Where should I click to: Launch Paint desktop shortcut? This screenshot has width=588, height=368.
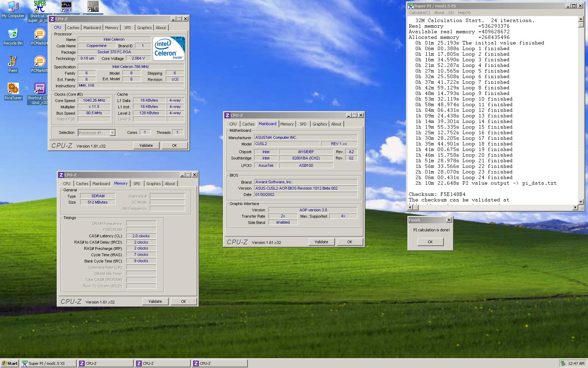13,64
